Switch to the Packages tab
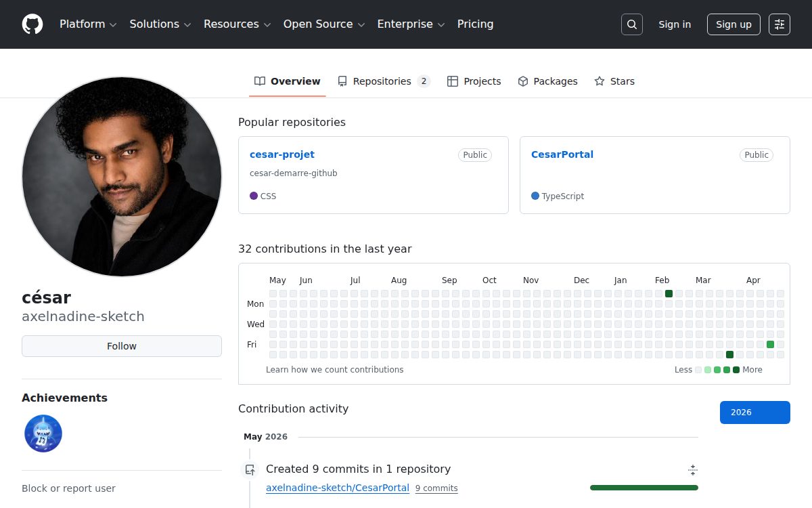 click(x=547, y=81)
